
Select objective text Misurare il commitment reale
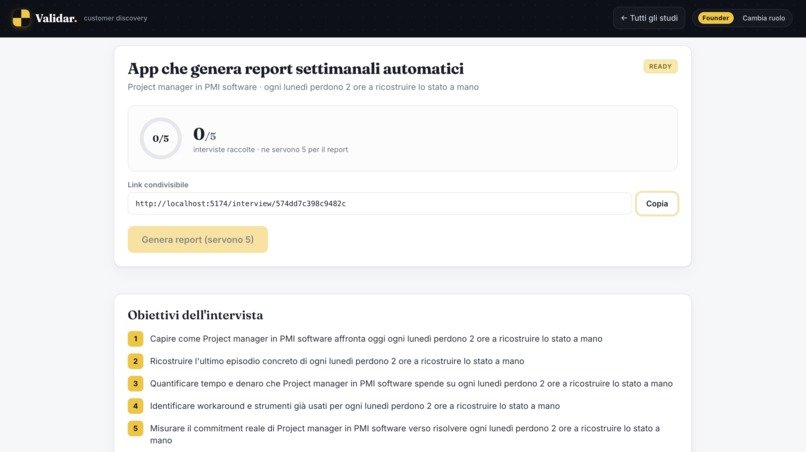405,434
